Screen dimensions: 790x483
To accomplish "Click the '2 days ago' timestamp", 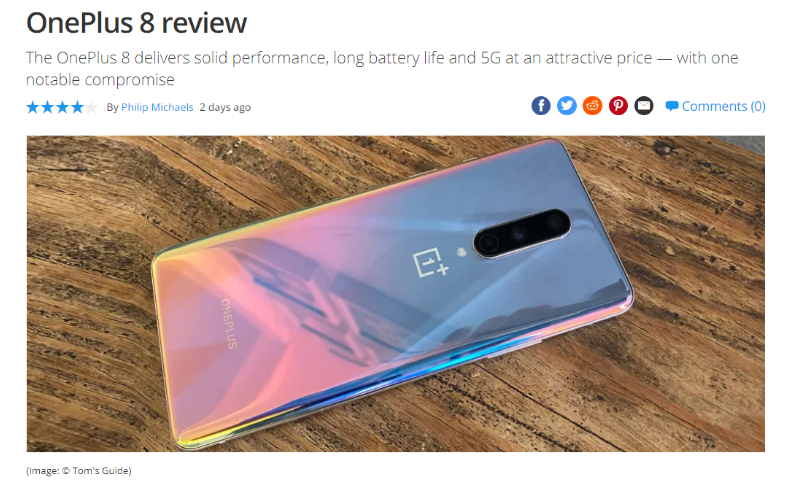I will pyautogui.click(x=225, y=107).
